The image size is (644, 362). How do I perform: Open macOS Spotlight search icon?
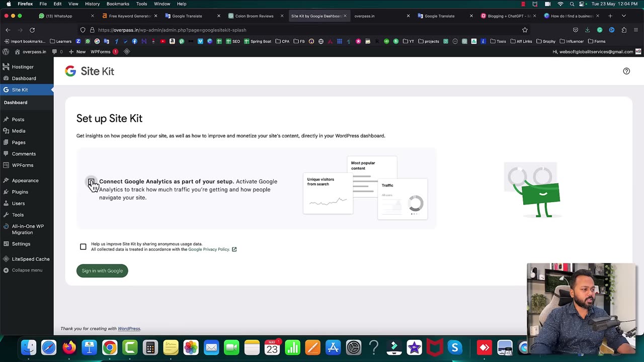coord(572,4)
